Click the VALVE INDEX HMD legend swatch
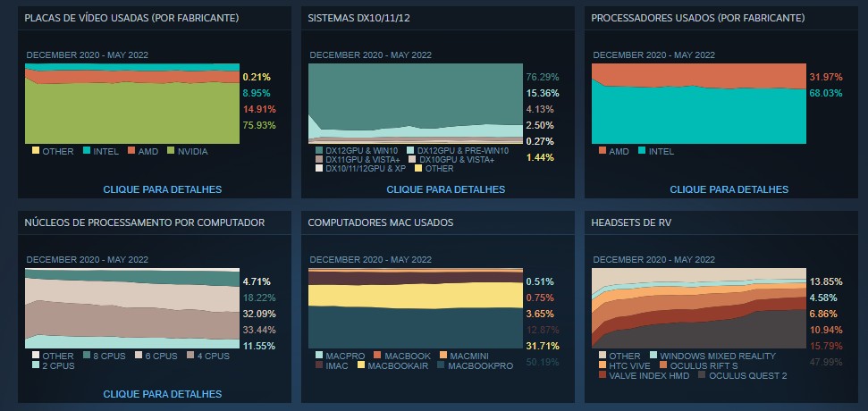The width and height of the screenshot is (868, 411). click(x=602, y=375)
